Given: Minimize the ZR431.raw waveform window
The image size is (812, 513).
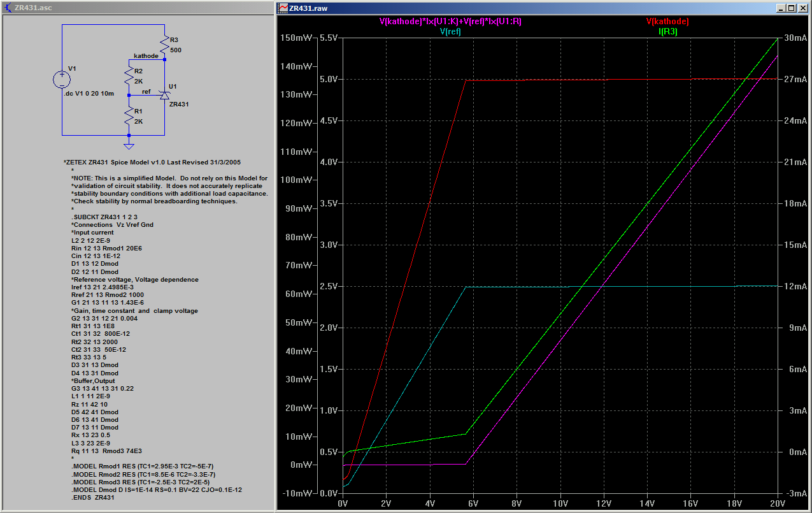Looking at the screenshot, I should (x=780, y=8).
